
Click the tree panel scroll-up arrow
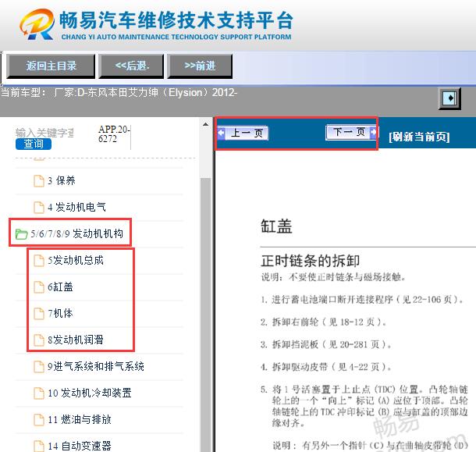pos(205,124)
